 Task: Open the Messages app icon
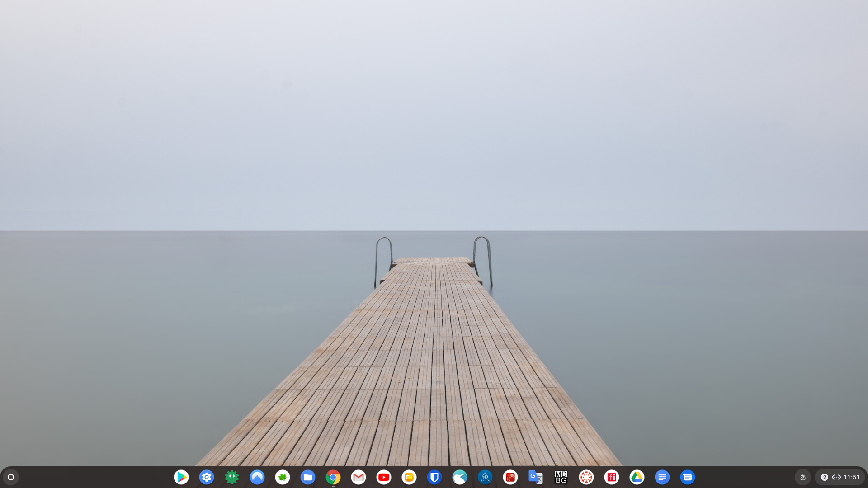[688, 477]
